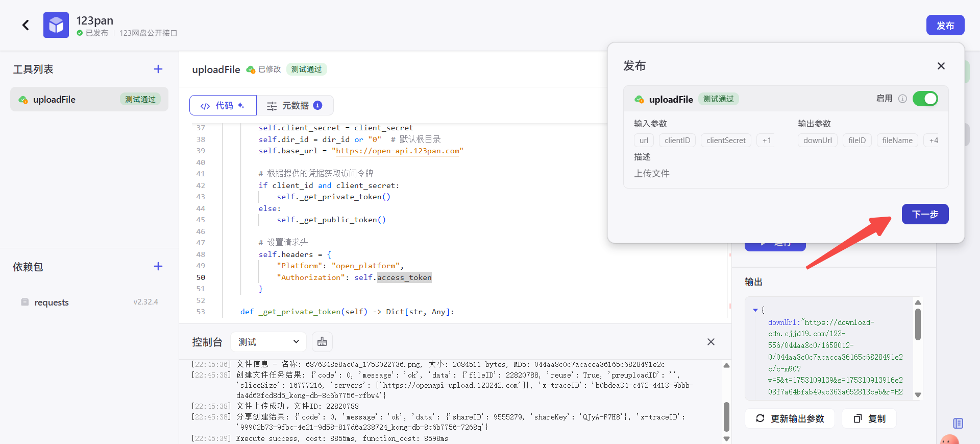Click the 测试通过 badge in the editor header
The width and height of the screenshot is (980, 444).
point(306,69)
